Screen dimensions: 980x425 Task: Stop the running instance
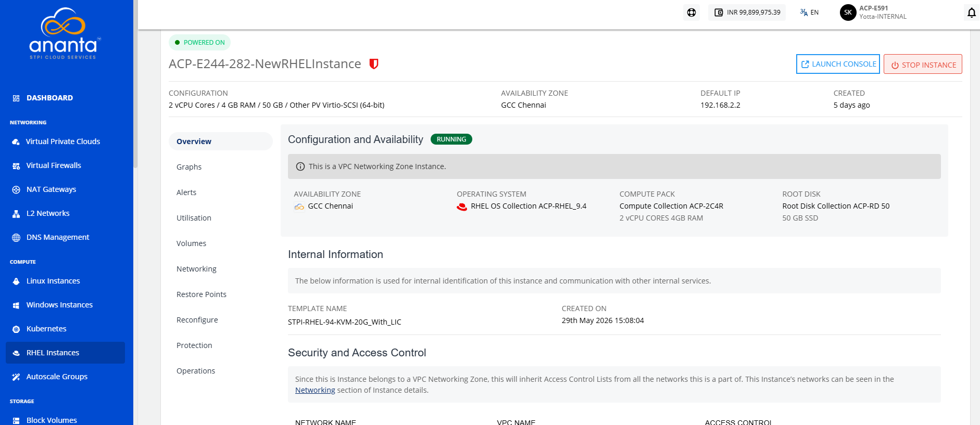(923, 65)
